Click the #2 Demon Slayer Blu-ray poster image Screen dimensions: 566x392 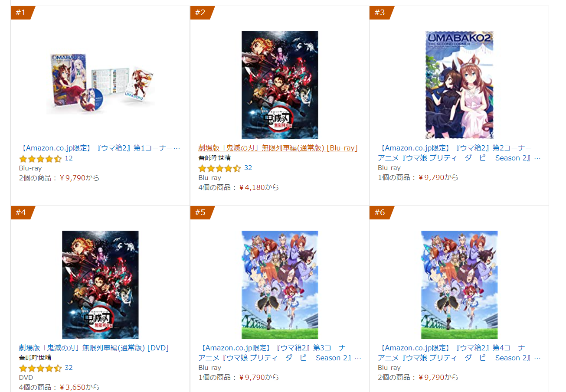(280, 85)
